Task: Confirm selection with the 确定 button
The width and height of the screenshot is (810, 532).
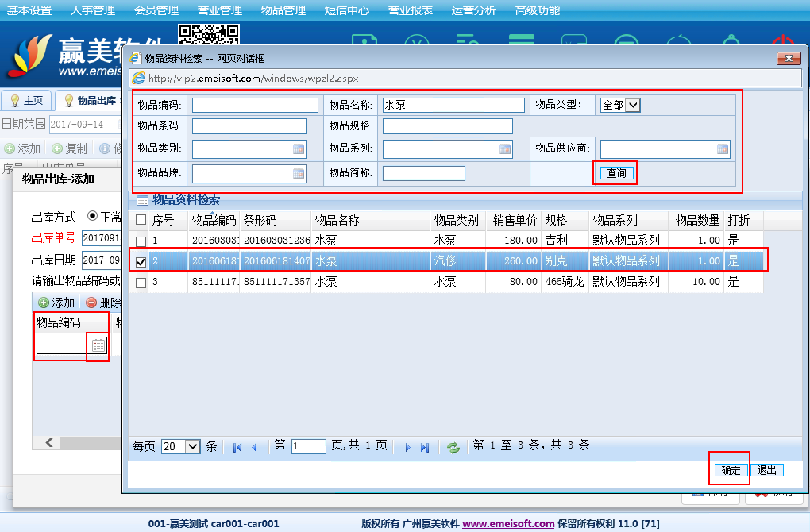Action: [731, 470]
